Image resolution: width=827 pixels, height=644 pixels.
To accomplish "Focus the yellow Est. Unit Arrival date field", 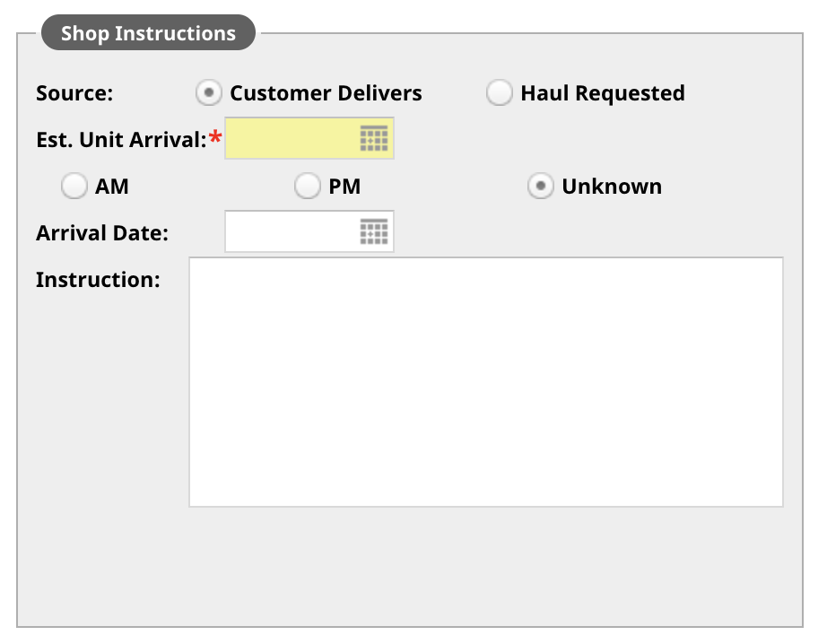I will click(x=309, y=138).
